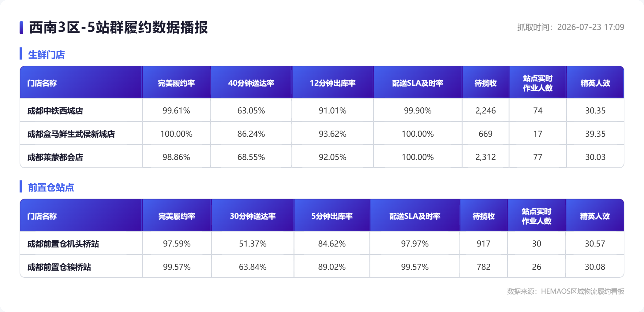Click the 抓取时间 timestamp text
644x312 pixels.
pyautogui.click(x=571, y=27)
